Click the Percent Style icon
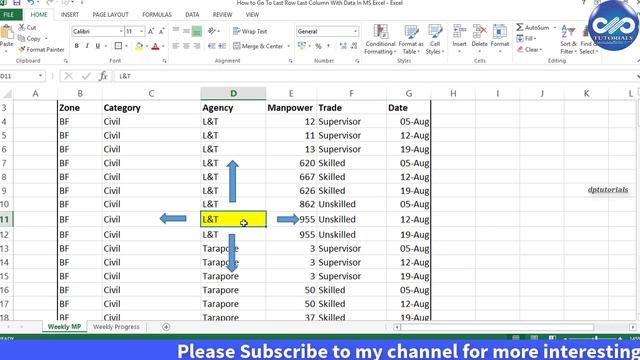640x360 pixels. click(318, 46)
